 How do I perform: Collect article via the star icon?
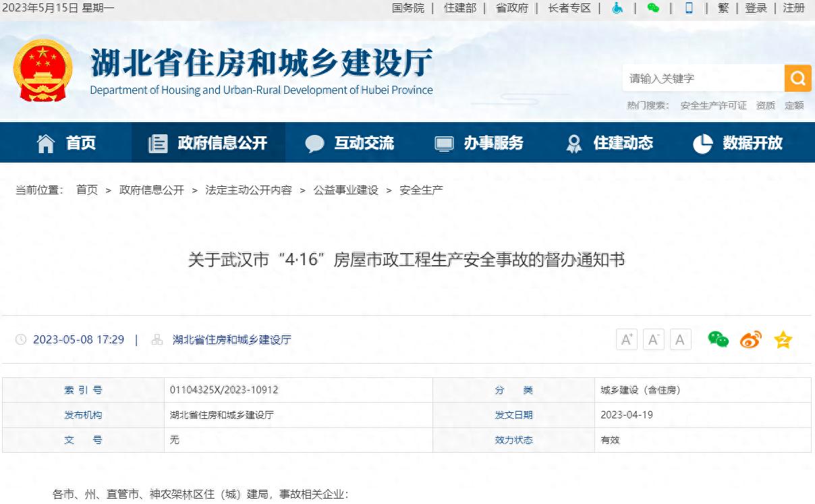click(783, 339)
